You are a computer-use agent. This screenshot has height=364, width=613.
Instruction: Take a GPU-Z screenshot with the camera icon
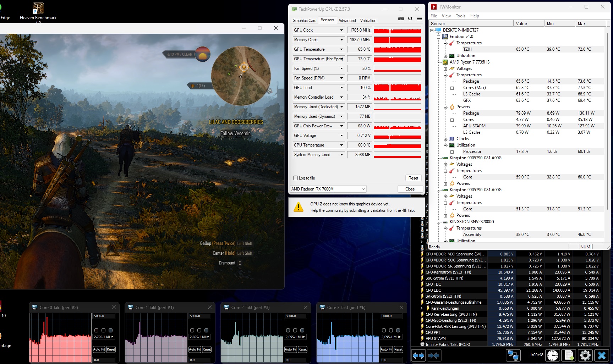401,18
